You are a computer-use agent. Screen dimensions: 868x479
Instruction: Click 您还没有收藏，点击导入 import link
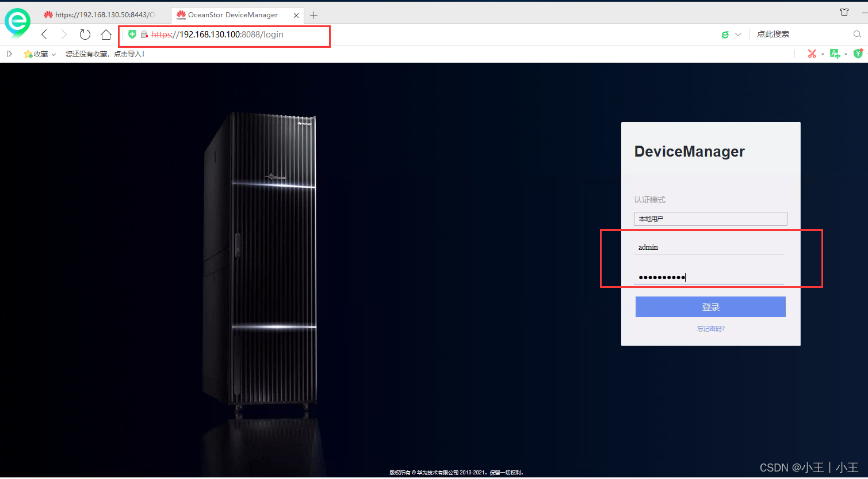105,54
